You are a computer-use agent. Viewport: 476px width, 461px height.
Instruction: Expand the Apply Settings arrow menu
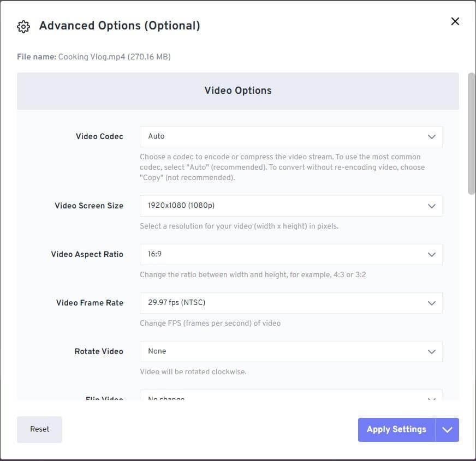tap(447, 430)
